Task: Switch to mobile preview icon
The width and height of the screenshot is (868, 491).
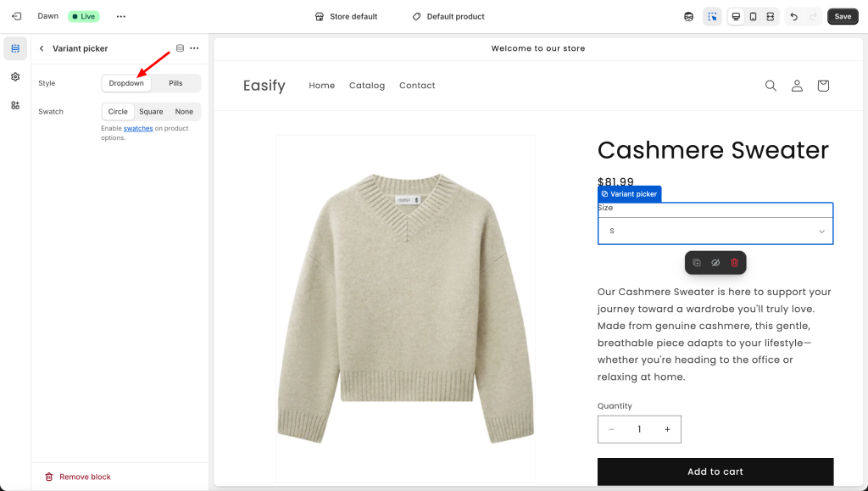Action: click(753, 16)
